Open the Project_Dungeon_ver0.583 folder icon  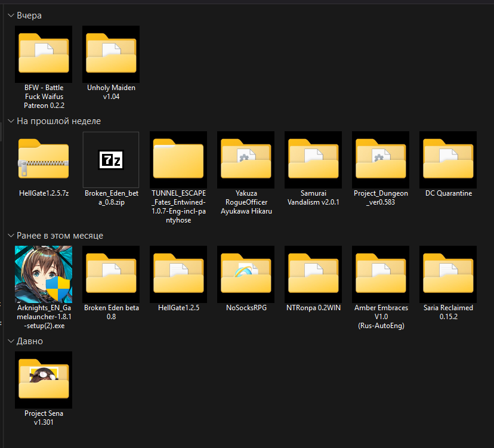tap(381, 159)
